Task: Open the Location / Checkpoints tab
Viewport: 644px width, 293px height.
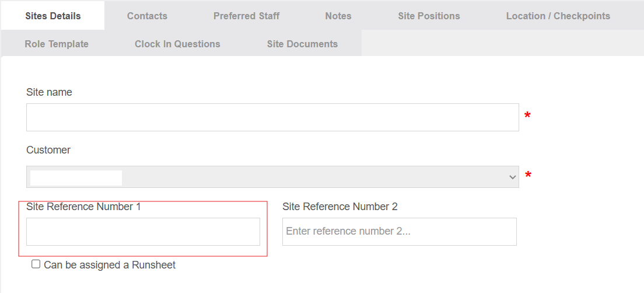Action: [558, 16]
